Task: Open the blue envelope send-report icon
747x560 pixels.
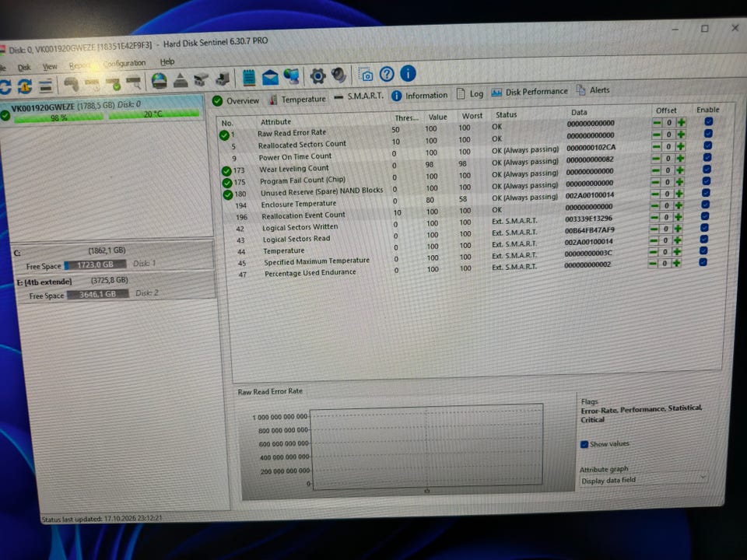Action: 270,77
